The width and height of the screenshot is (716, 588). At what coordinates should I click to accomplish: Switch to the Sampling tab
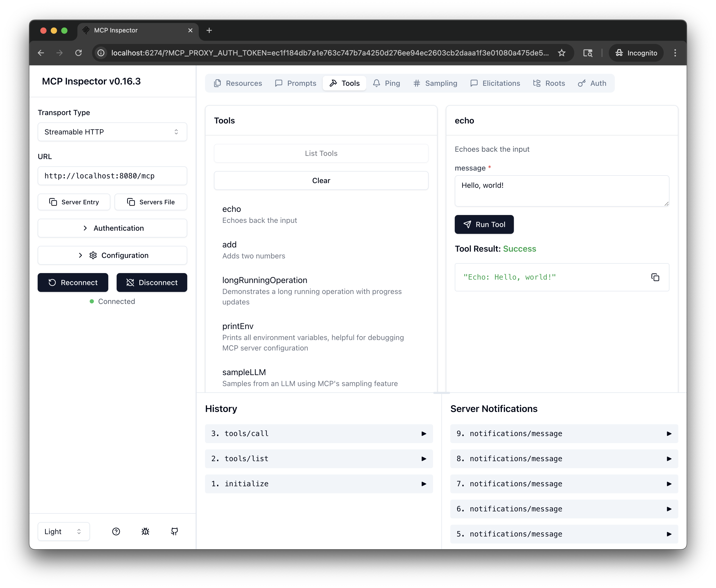pyautogui.click(x=435, y=83)
